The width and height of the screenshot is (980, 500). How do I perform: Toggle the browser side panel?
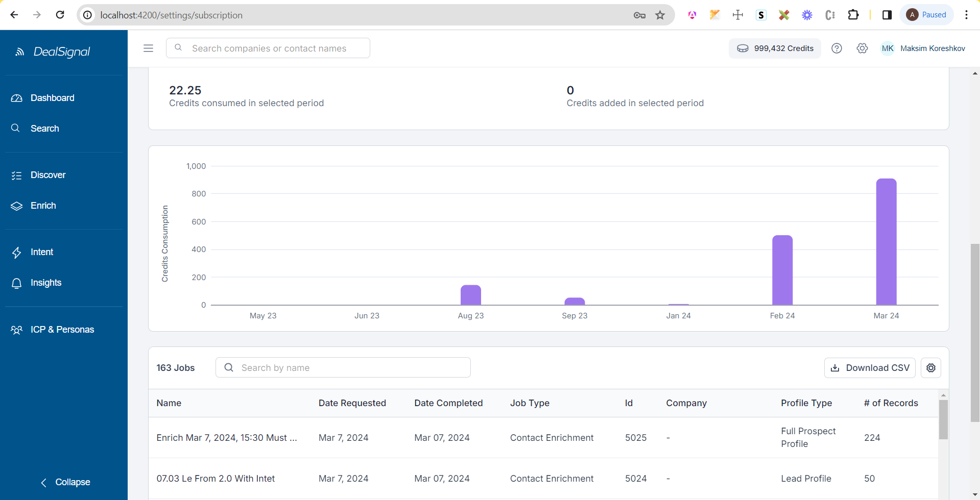click(887, 15)
